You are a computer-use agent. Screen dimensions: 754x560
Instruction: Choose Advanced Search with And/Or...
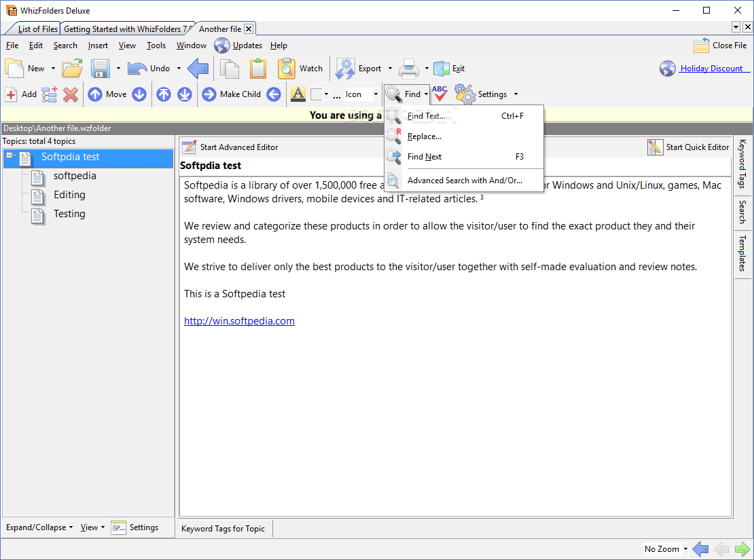click(x=464, y=181)
